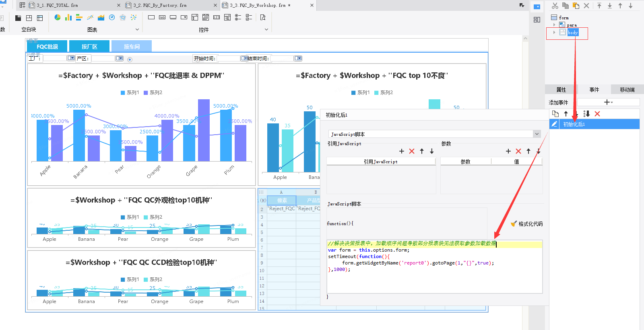This screenshot has width=644, height=330.
Task: Select the column chart icon
Action: 68,17
